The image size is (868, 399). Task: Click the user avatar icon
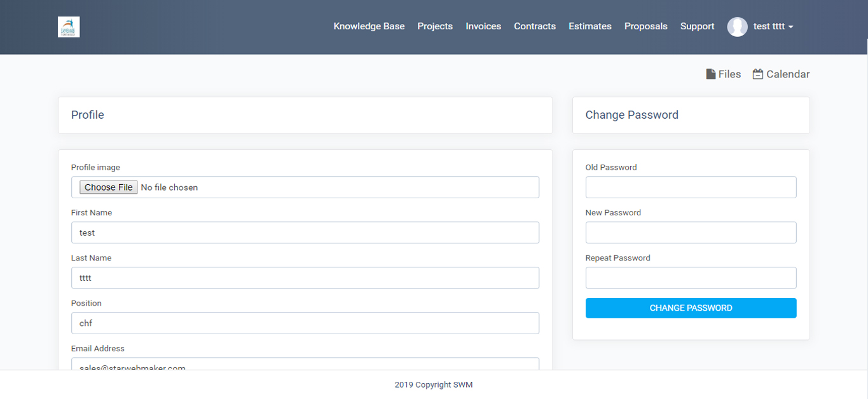(737, 27)
